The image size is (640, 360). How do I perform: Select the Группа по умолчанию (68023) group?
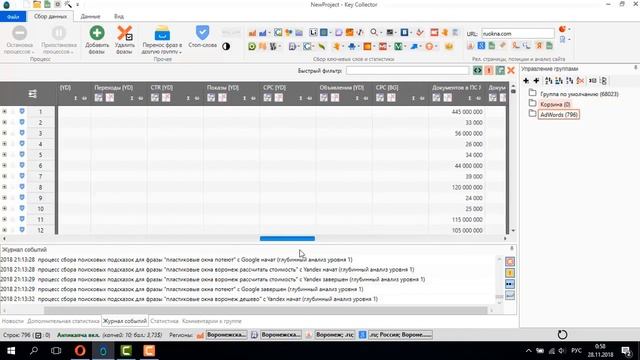tap(579, 94)
